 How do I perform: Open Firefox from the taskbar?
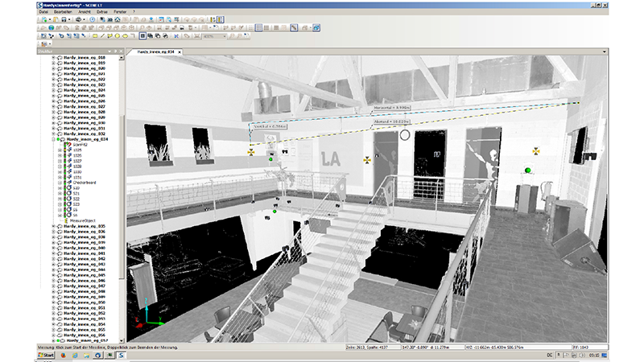(64, 356)
